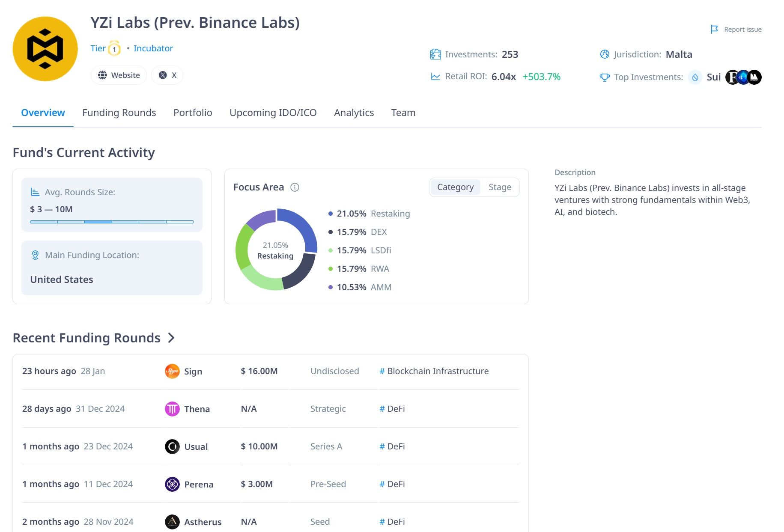Open the Thena funding round name
The width and height of the screenshot is (784, 532).
coord(197,409)
